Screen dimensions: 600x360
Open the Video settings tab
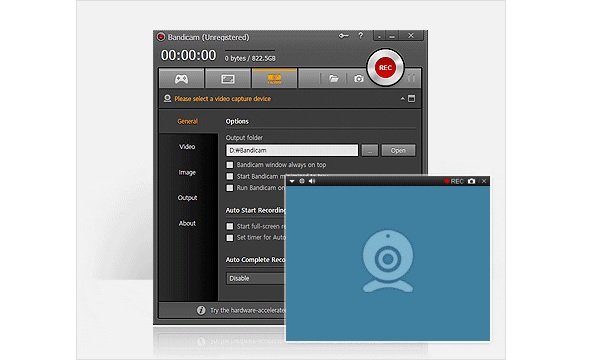187,147
